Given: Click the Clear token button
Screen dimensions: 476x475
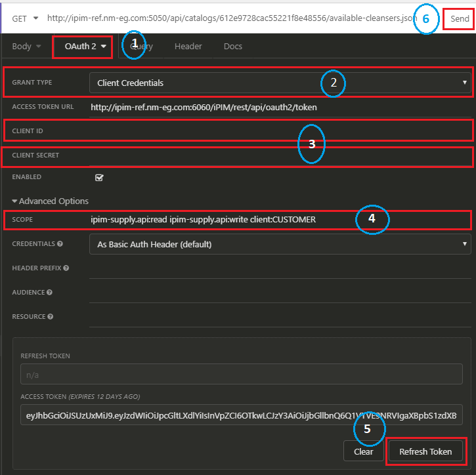Looking at the screenshot, I should [363, 451].
